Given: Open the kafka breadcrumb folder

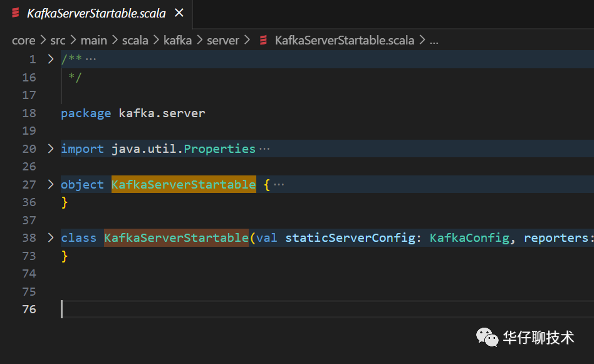Looking at the screenshot, I should [177, 40].
